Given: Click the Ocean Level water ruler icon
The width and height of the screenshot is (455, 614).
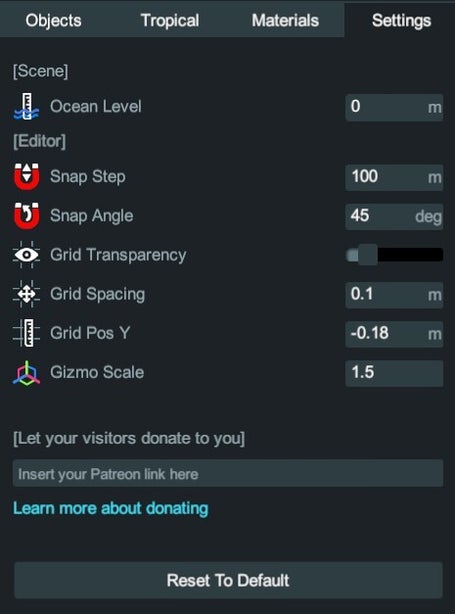Looking at the screenshot, I should point(26,107).
